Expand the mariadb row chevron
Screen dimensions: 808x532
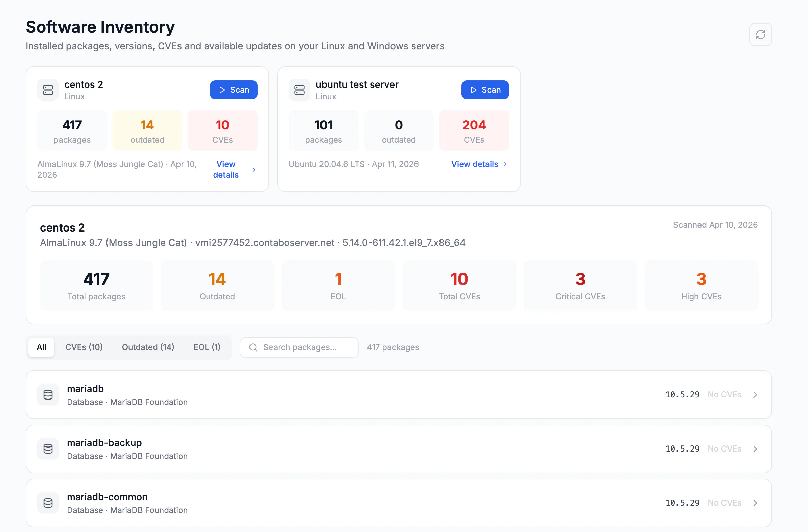coord(755,394)
